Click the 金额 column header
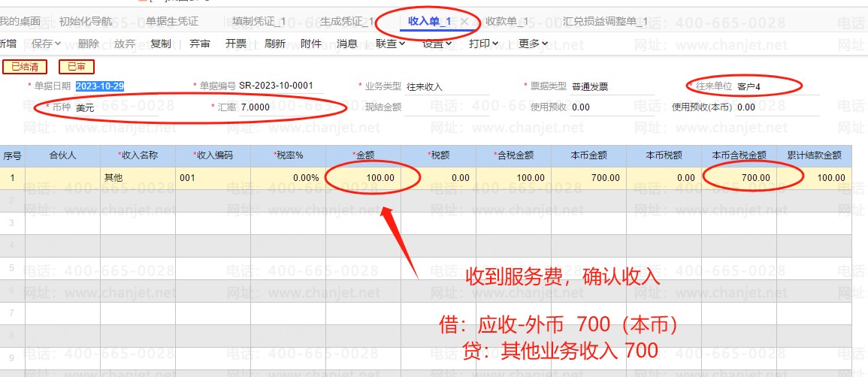868x377 pixels. [x=363, y=155]
